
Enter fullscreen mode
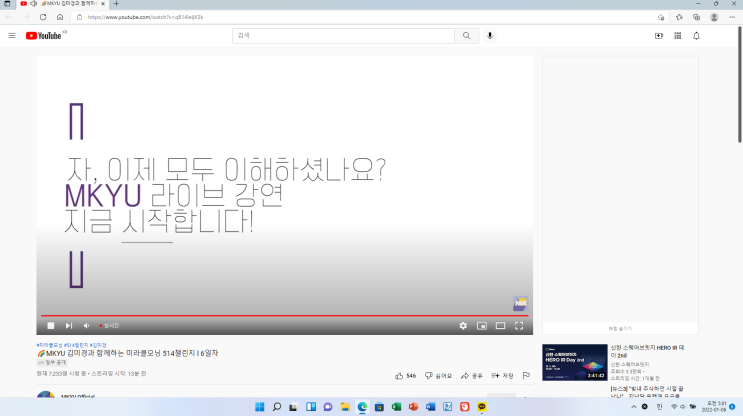tap(519, 326)
